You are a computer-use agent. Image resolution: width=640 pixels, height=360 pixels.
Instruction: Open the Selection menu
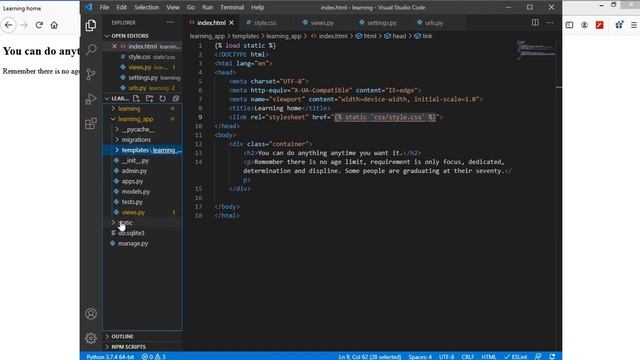(147, 7)
